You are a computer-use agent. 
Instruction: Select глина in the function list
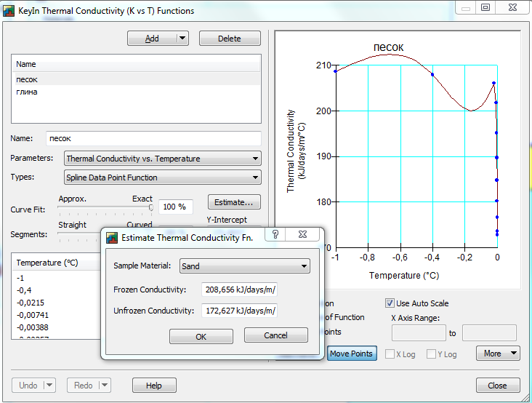point(136,92)
